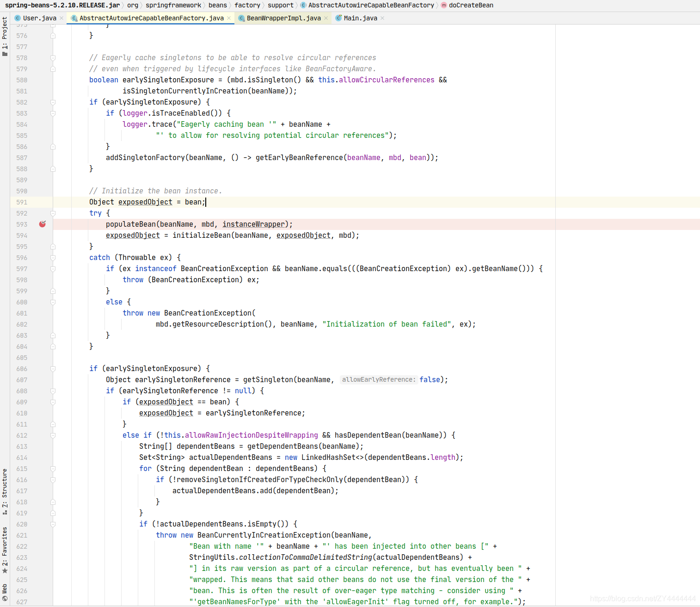Screen dimensions: 700x607
Task: Click the spring-beans-5.2.10.RELEASE.jar breadcrumb
Action: pyautogui.click(x=62, y=5)
